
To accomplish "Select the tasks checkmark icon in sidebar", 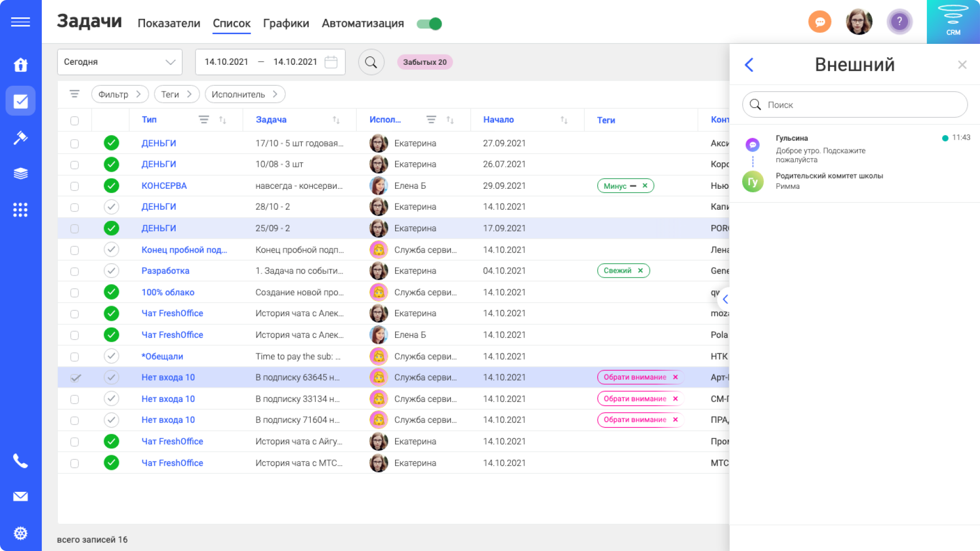I will click(20, 101).
